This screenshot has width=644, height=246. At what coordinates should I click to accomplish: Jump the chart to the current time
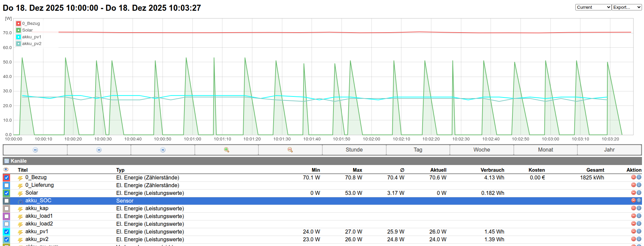[163, 150]
